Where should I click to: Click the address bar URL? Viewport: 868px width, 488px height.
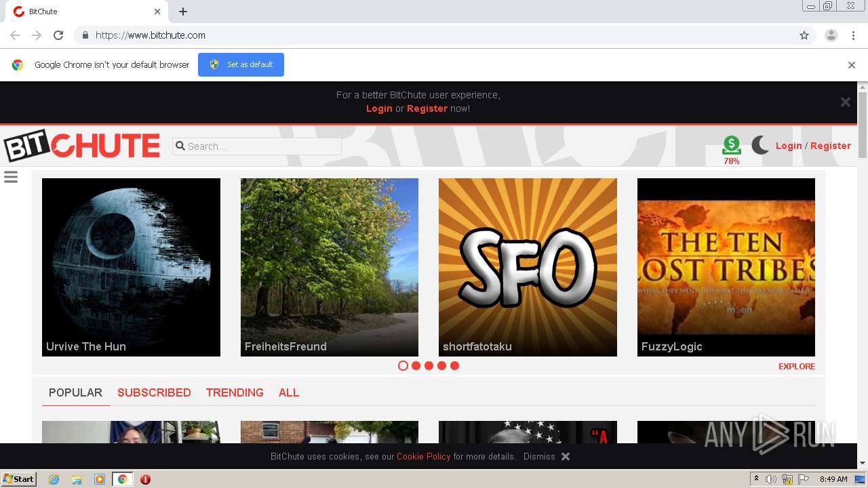[x=151, y=35]
